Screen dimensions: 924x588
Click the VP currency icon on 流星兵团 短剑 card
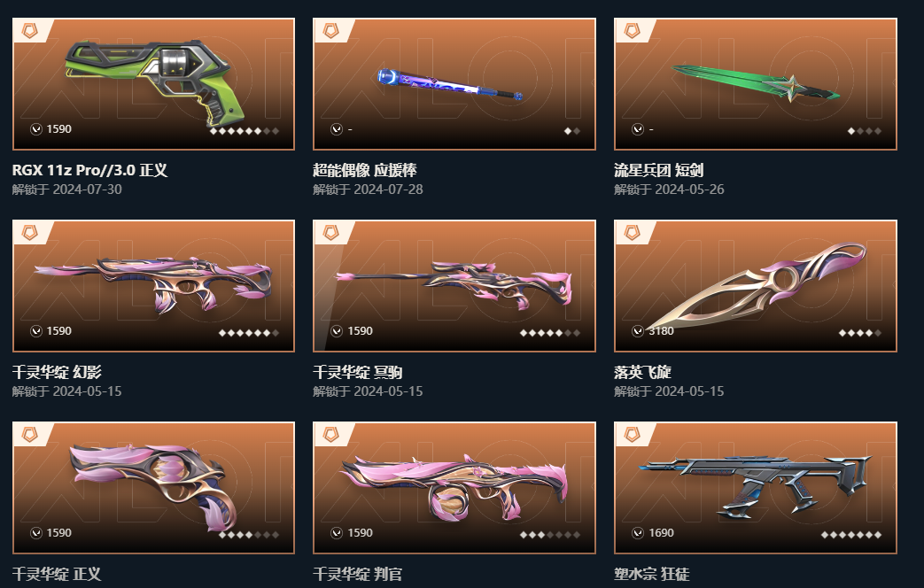point(638,129)
